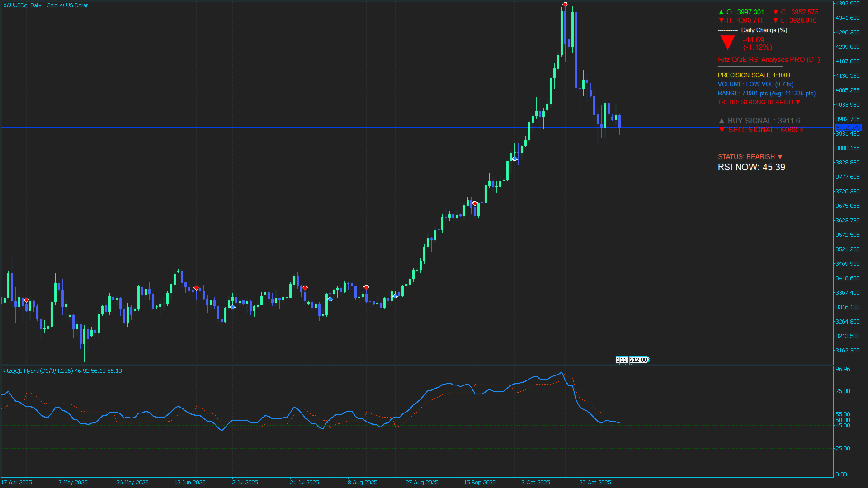The width and height of the screenshot is (868, 488).
Task: Click the 50.00 level on indicator scale
Action: tap(843, 420)
